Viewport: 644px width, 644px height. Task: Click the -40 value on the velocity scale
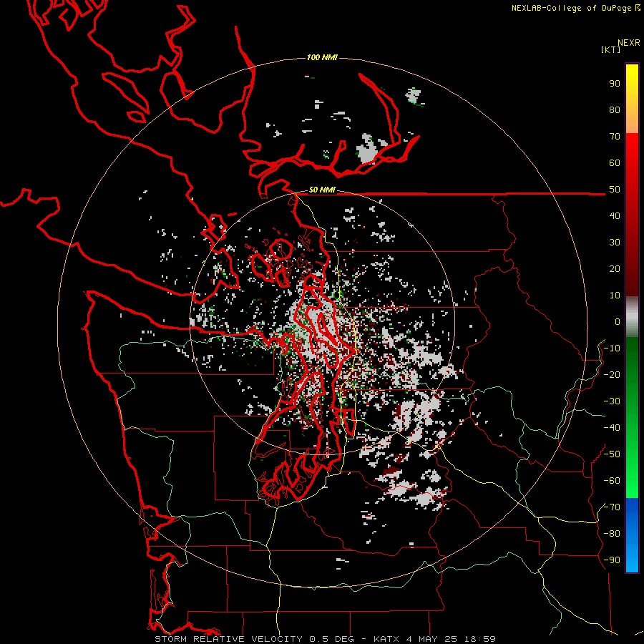(x=612, y=428)
